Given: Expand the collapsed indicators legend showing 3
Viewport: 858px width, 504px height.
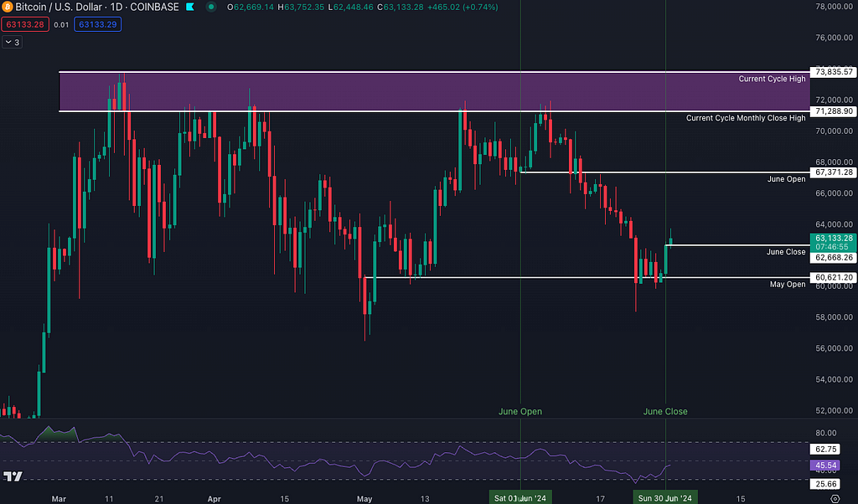Looking at the screenshot, I should click(x=12, y=42).
